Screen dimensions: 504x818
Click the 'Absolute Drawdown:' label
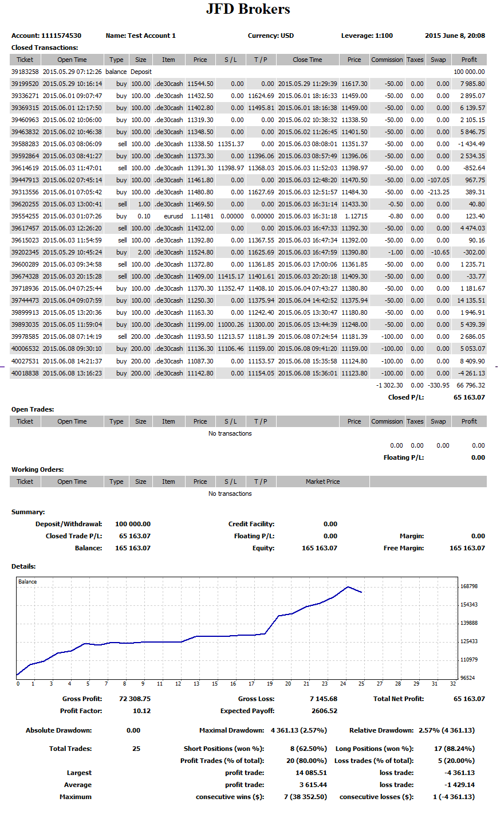coord(58,730)
